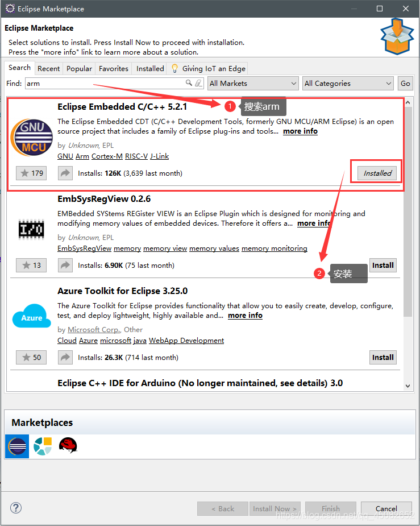
Task: Click the results list scroll down arrow
Action: pos(408,386)
